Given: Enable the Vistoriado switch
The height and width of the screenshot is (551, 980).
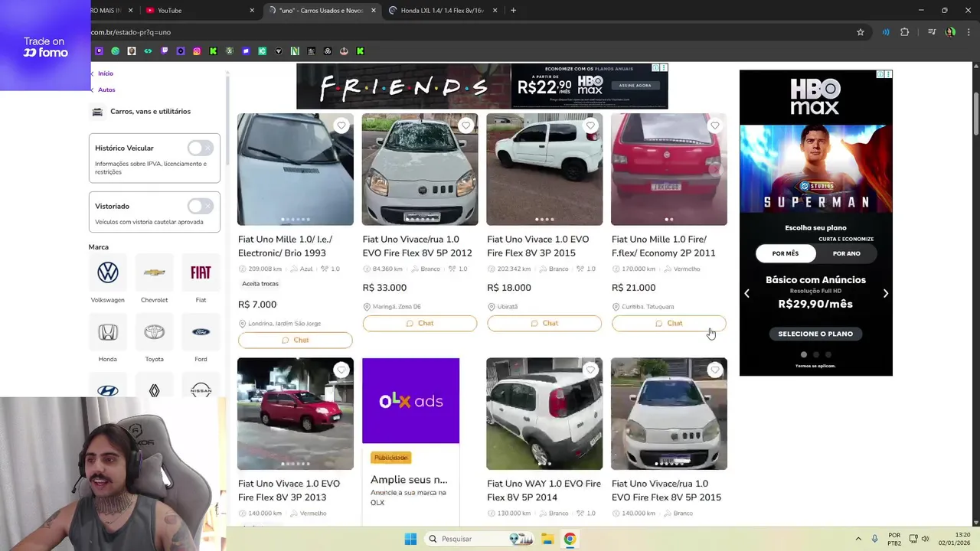Looking at the screenshot, I should pos(200,206).
